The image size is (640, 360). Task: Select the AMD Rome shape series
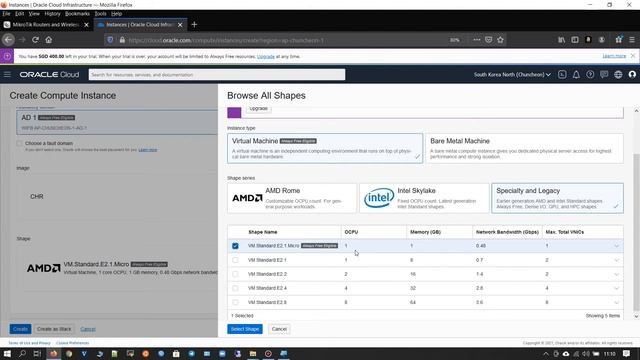point(292,198)
